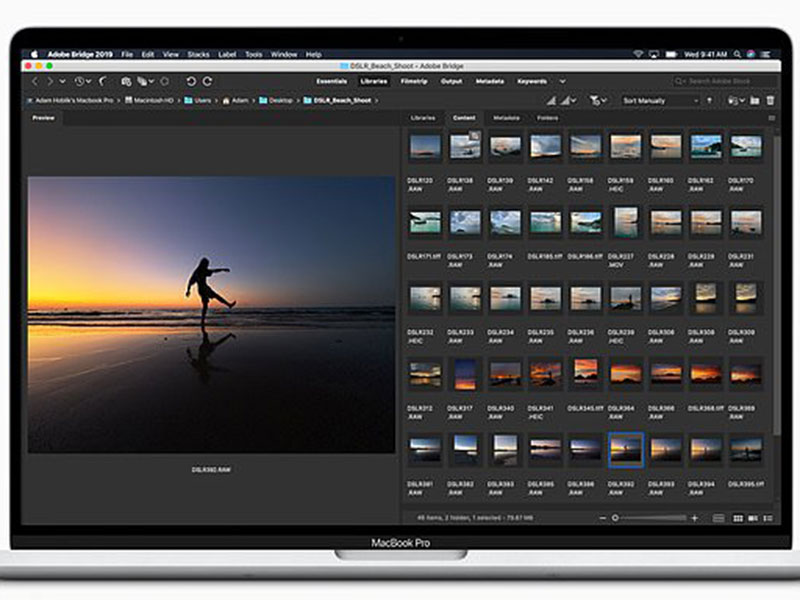Select the DSLR120 RAW thumbnail
The height and width of the screenshot is (600, 800).
coord(425,146)
